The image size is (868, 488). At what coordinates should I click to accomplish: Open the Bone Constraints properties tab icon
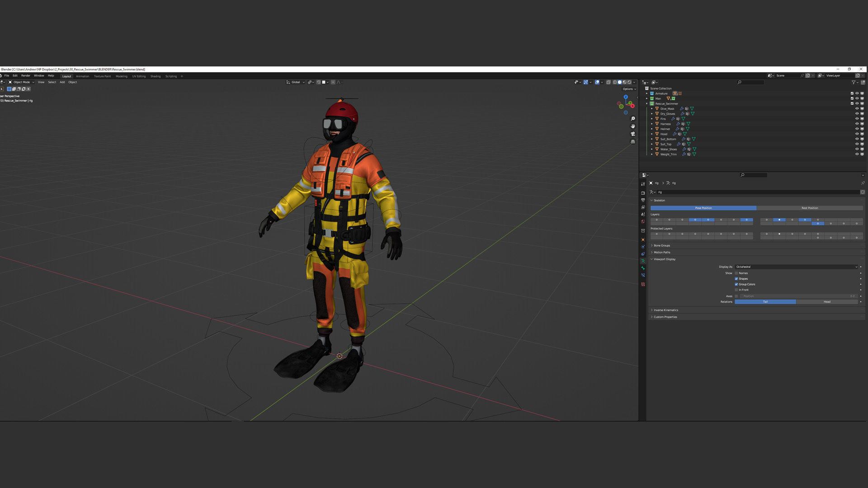click(x=643, y=275)
